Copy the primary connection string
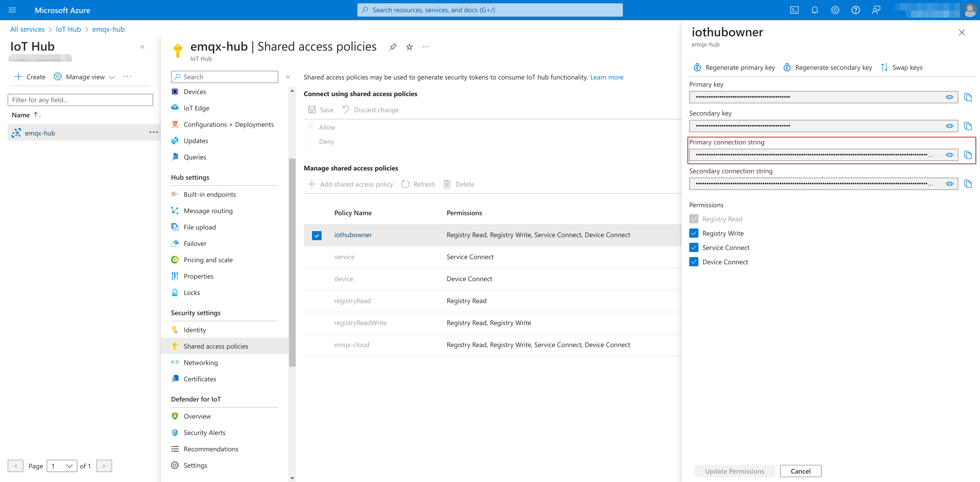980x482 pixels. point(968,155)
